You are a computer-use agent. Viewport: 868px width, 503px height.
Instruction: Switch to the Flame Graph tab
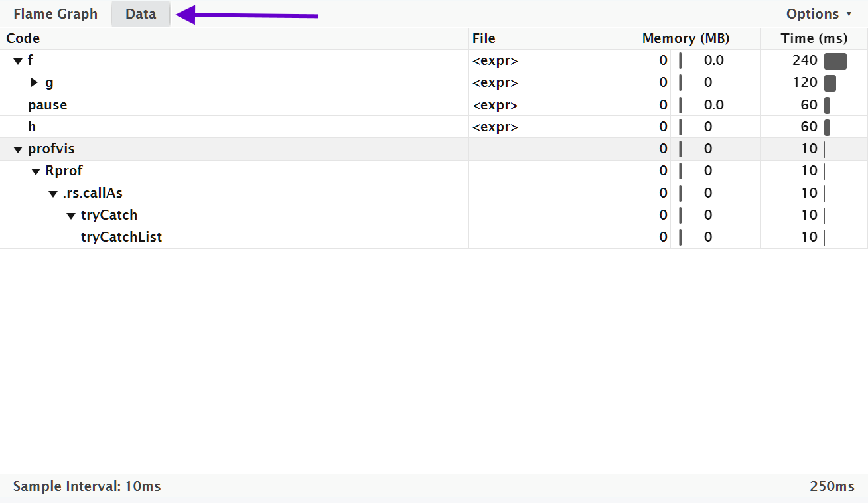pos(55,14)
